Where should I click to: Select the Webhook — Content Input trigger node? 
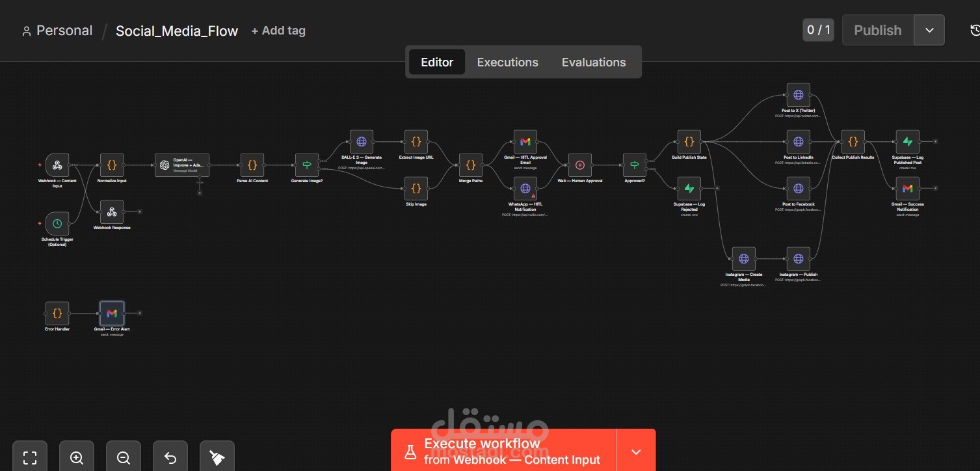[x=57, y=165]
